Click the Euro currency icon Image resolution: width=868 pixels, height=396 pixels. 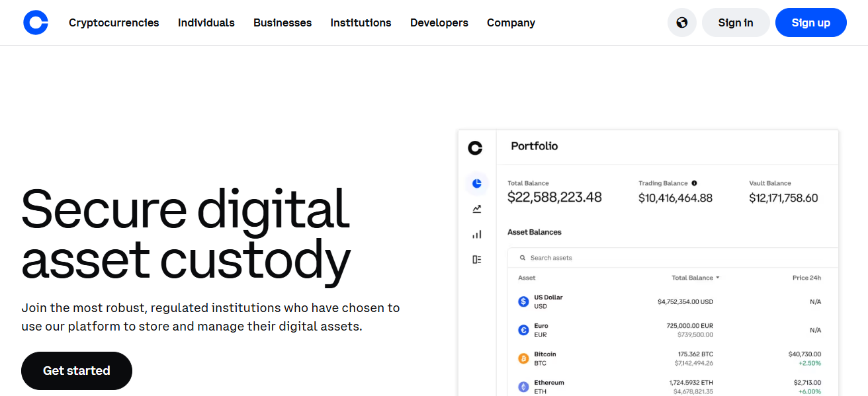523,329
